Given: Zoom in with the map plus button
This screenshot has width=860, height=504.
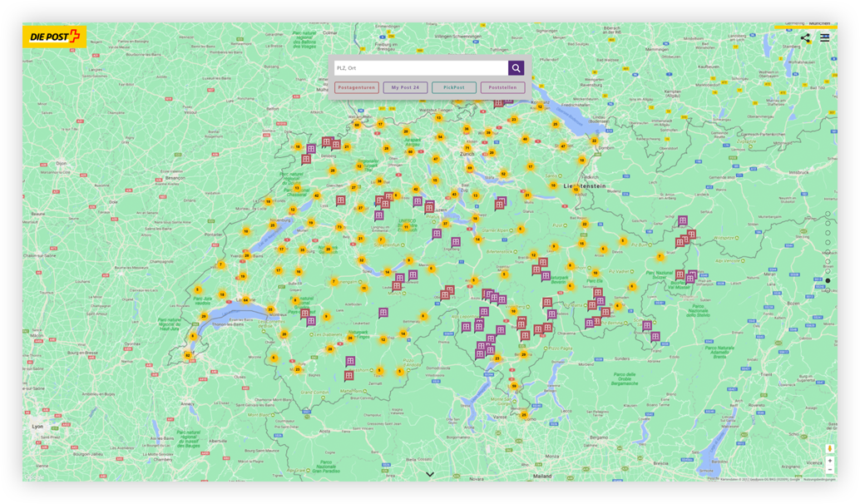Looking at the screenshot, I should pos(830,462).
